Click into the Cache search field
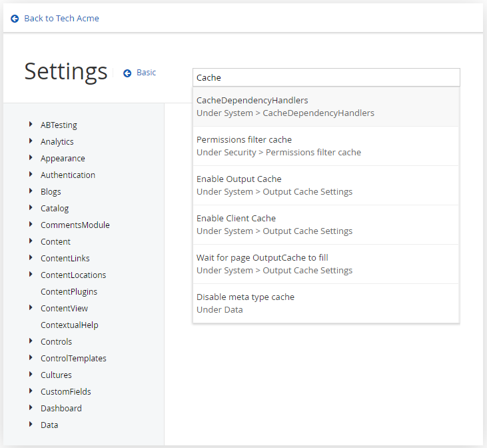This screenshot has width=487, height=448. (326, 77)
